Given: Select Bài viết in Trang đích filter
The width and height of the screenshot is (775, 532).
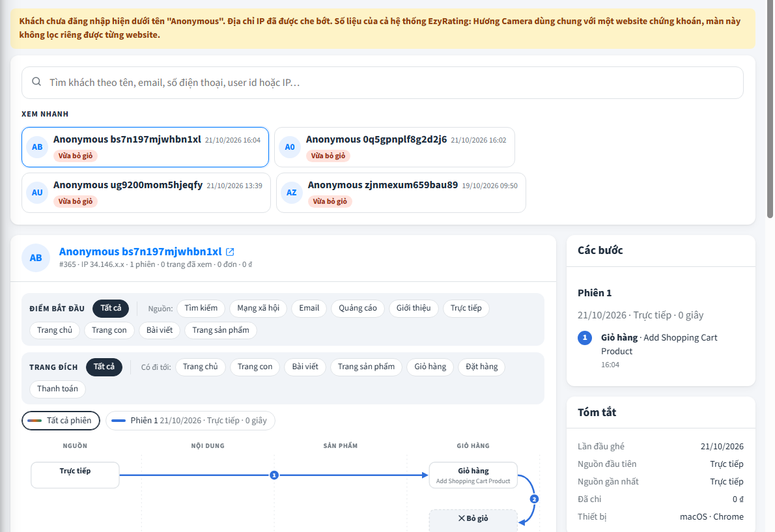Looking at the screenshot, I should (x=305, y=367).
